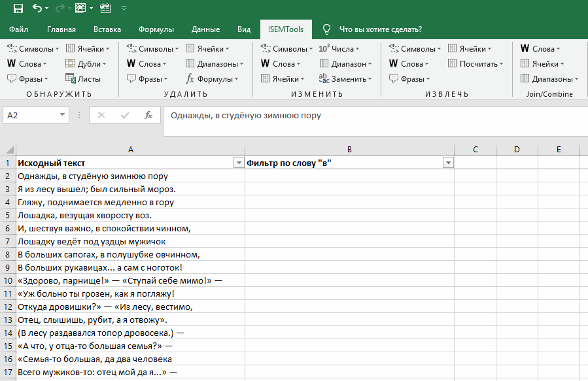Click the Save icon in quick access toolbar
The image size is (588, 381).
(18, 8)
